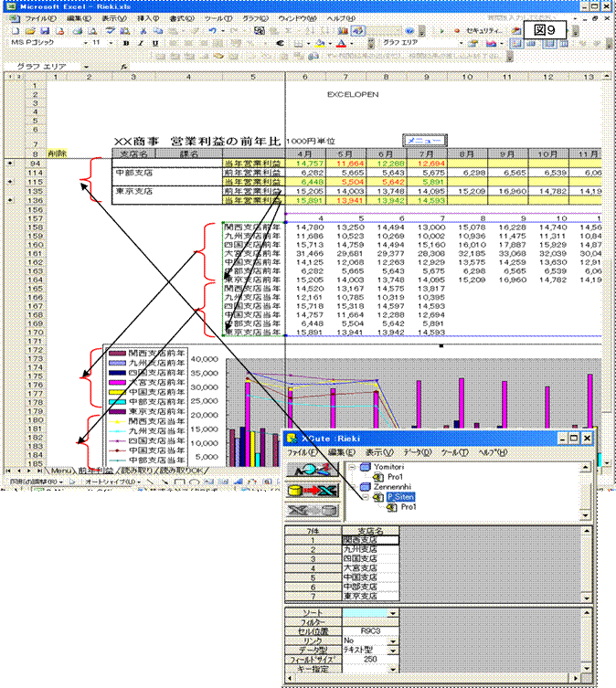Open the 編集(E) menu in Excel
The height and width of the screenshot is (688, 616).
tap(79, 18)
